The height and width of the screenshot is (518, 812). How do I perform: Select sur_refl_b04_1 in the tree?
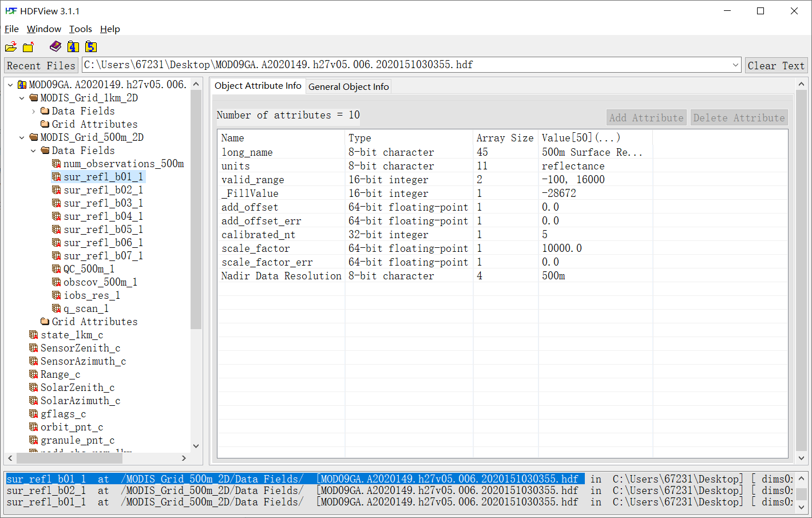click(x=103, y=216)
